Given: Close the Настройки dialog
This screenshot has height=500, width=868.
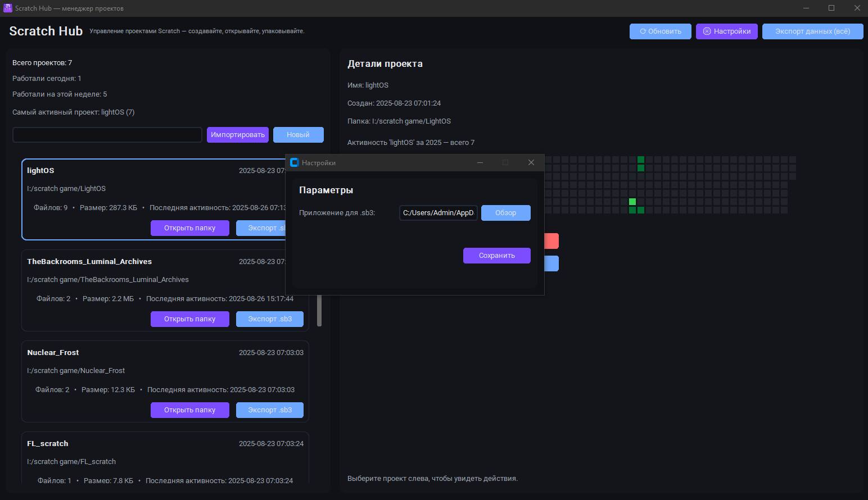Looking at the screenshot, I should 531,162.
